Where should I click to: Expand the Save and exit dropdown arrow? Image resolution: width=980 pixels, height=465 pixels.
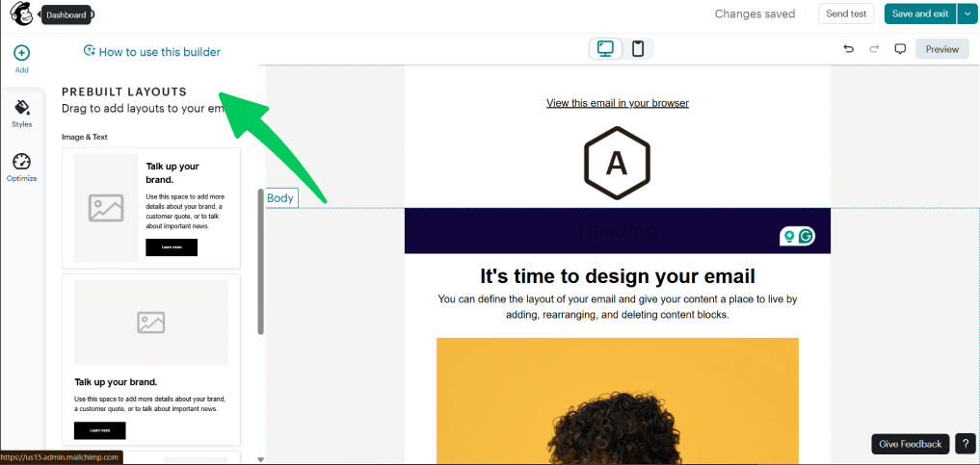click(x=967, y=13)
